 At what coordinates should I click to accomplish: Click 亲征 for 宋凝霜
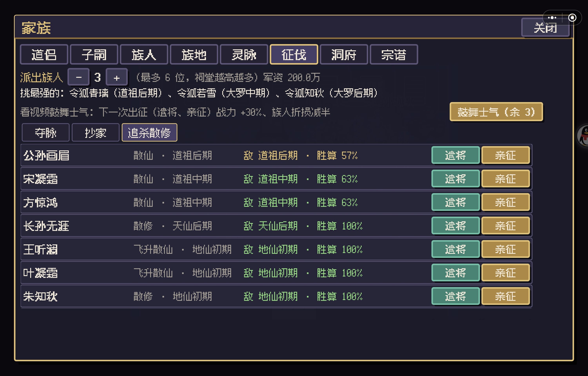(505, 179)
